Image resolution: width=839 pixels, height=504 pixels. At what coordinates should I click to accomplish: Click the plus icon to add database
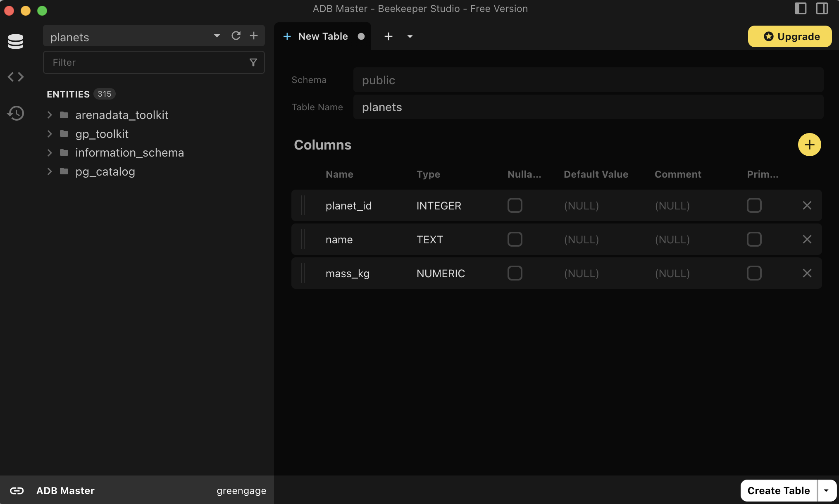(x=254, y=36)
